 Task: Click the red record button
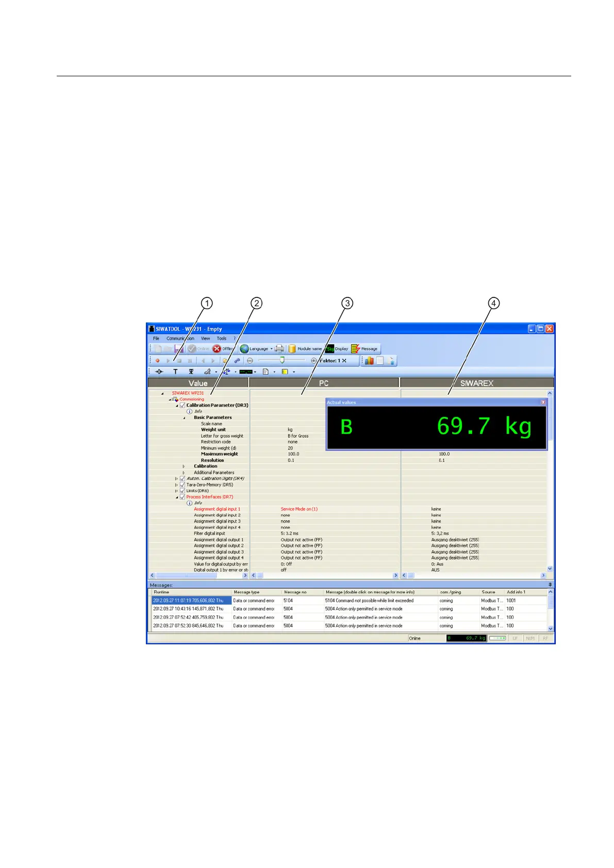click(158, 361)
